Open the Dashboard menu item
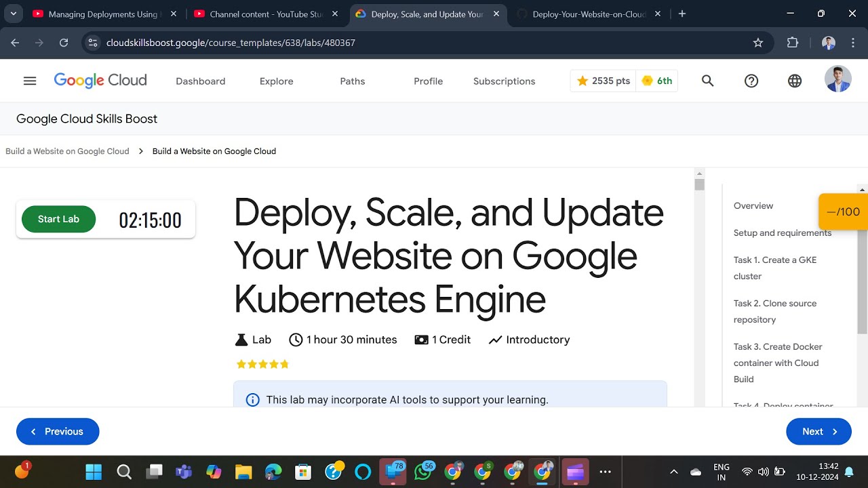The image size is (868, 488). coord(201,81)
